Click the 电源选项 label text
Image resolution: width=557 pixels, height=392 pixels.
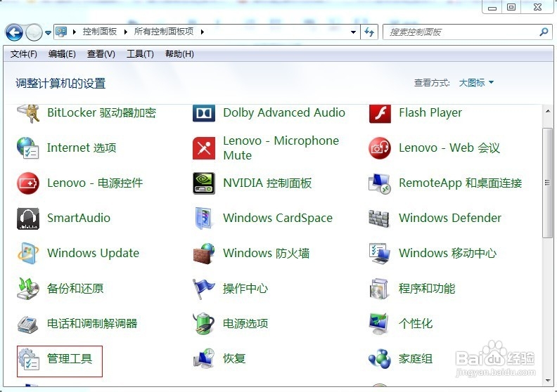pos(245,324)
